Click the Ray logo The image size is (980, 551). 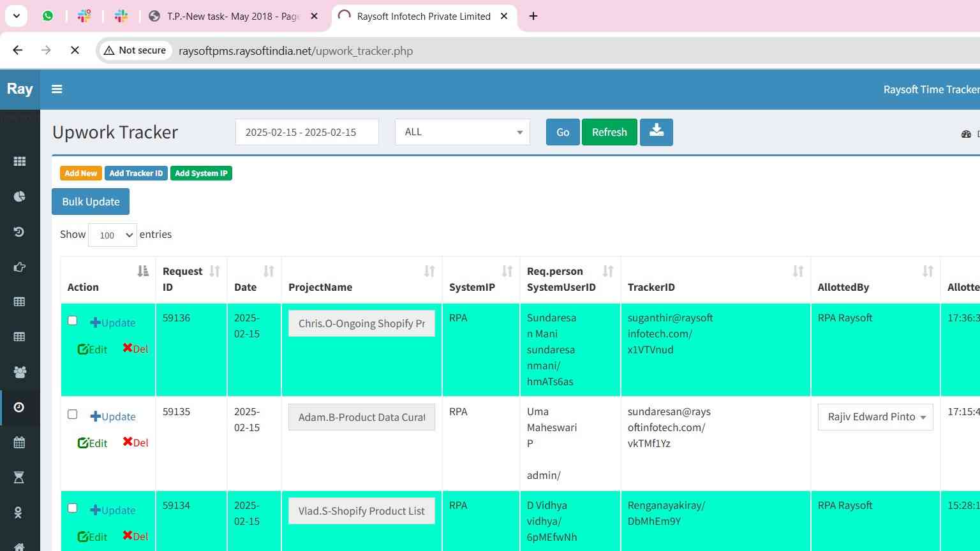tap(20, 89)
